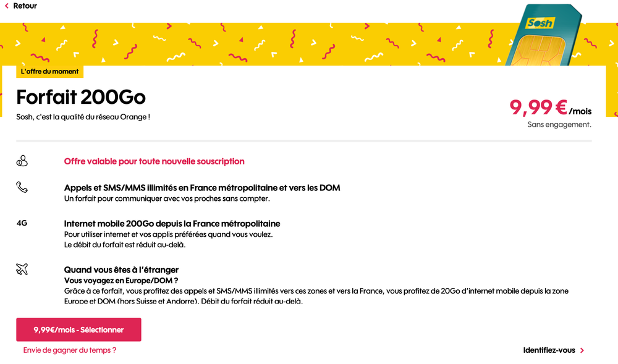Click the Identifiez-vous link
This screenshot has height=364, width=618.
tap(549, 350)
